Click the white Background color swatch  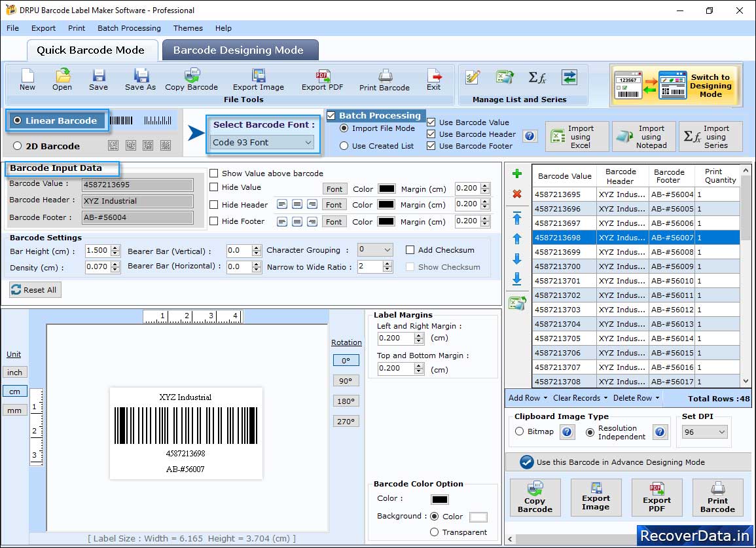click(478, 517)
